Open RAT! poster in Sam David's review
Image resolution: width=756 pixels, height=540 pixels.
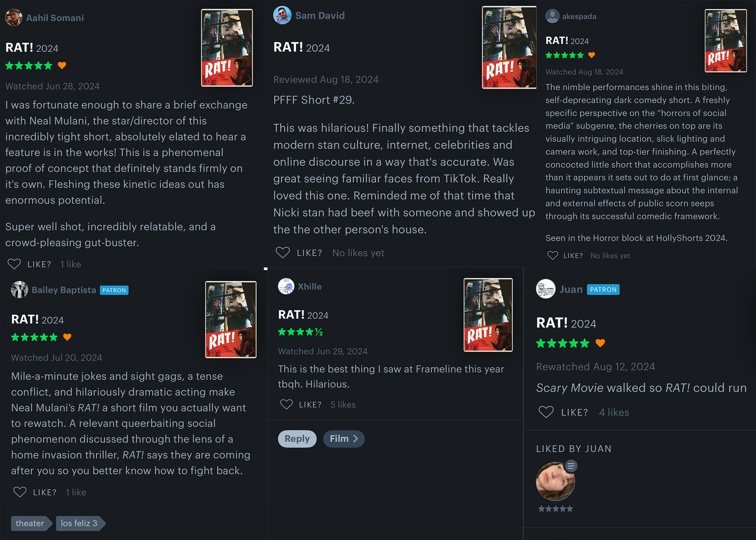[x=509, y=48]
